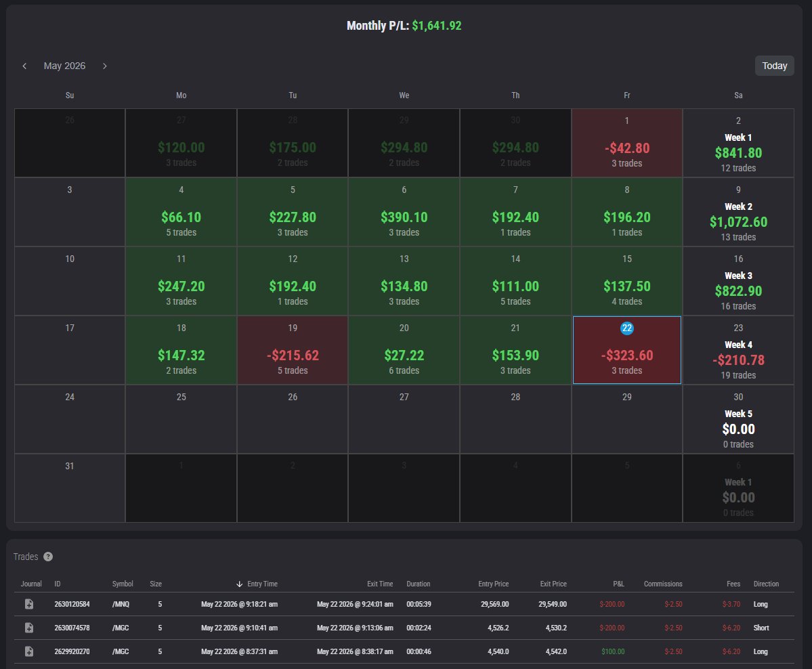
Task: Open journal icon for trade 2630120584
Action: coord(29,604)
